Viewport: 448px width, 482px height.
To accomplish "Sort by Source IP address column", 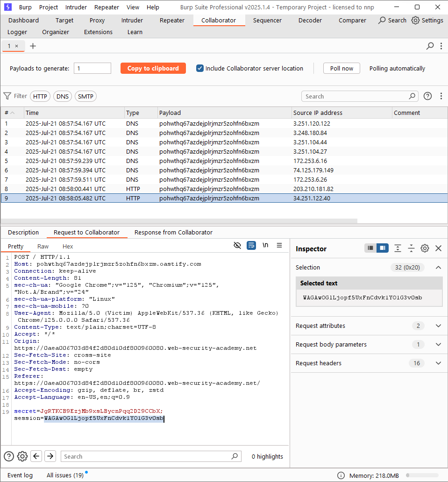I will (x=341, y=113).
